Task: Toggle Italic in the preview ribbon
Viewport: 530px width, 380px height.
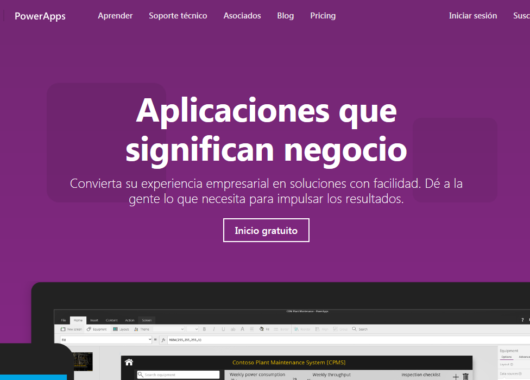Action: coord(214,329)
